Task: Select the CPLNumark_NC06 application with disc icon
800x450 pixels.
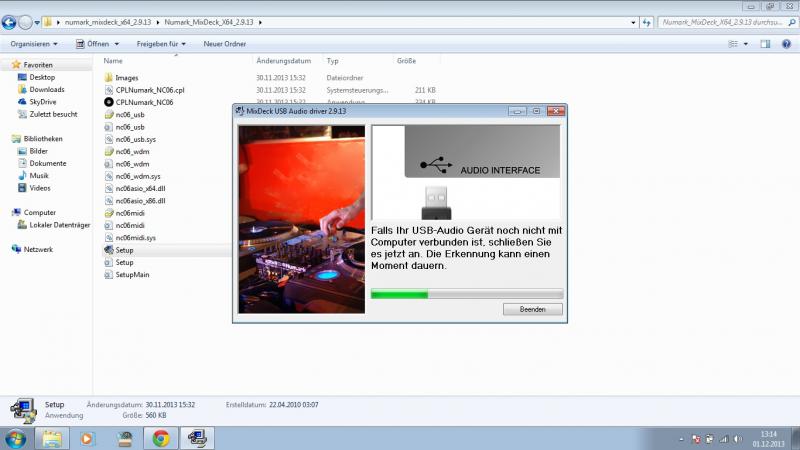Action: click(144, 102)
